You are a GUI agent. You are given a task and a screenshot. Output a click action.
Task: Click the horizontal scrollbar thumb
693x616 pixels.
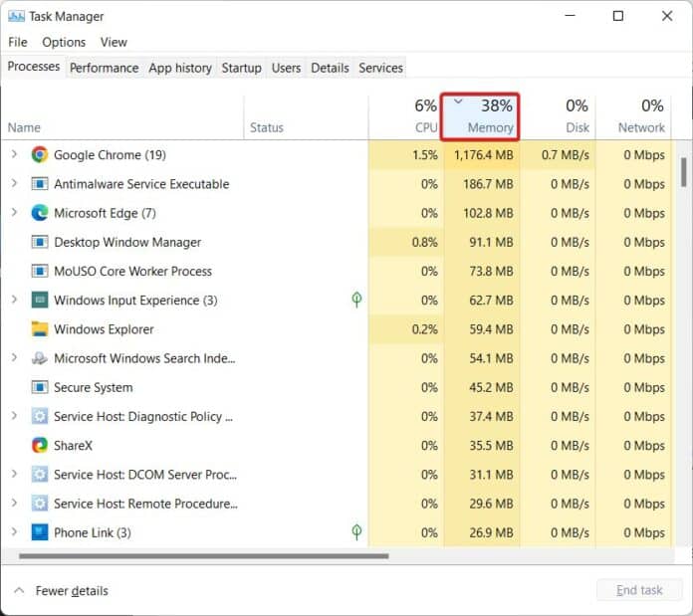point(199,555)
